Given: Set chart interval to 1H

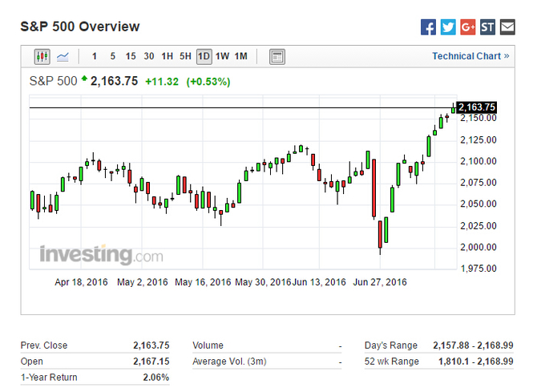Looking at the screenshot, I should [x=168, y=56].
